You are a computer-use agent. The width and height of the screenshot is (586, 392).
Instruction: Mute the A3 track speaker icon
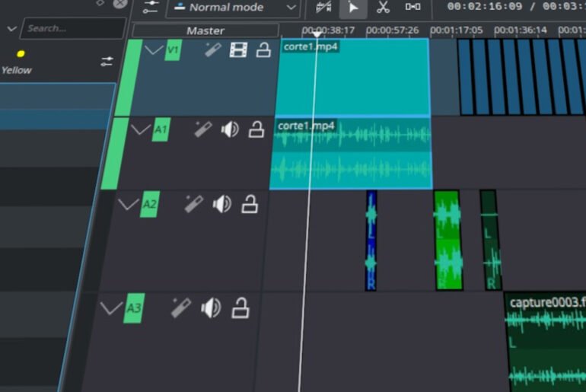click(210, 308)
